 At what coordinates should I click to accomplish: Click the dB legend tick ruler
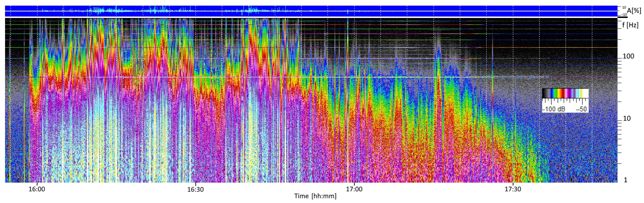click(x=565, y=101)
